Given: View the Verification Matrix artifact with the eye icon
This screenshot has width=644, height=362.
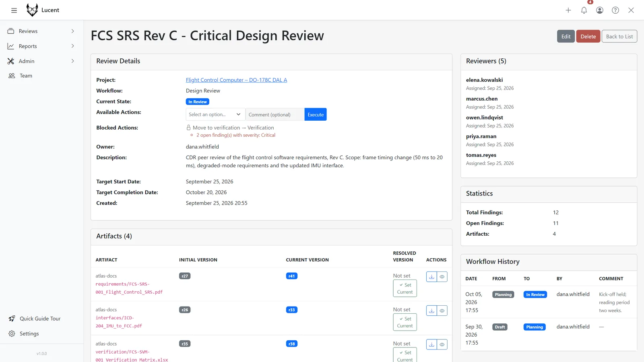Looking at the screenshot, I should coord(442,344).
